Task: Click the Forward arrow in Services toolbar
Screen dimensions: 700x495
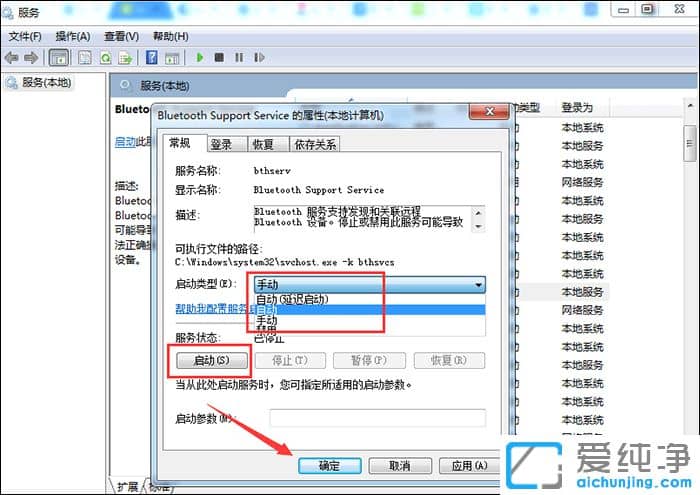Action: tap(31, 58)
